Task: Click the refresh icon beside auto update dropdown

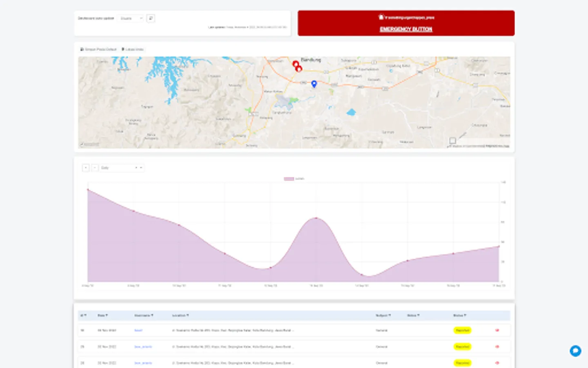Action: [x=151, y=18]
